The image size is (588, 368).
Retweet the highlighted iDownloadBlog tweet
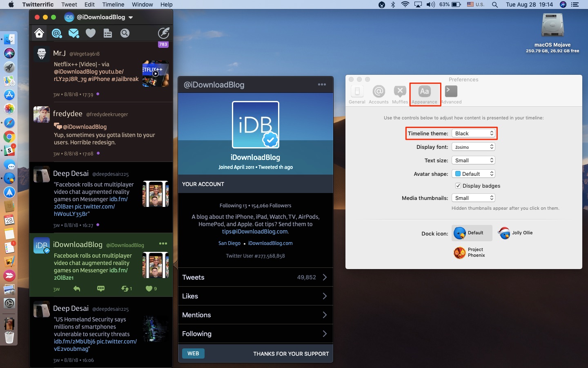coord(126,289)
